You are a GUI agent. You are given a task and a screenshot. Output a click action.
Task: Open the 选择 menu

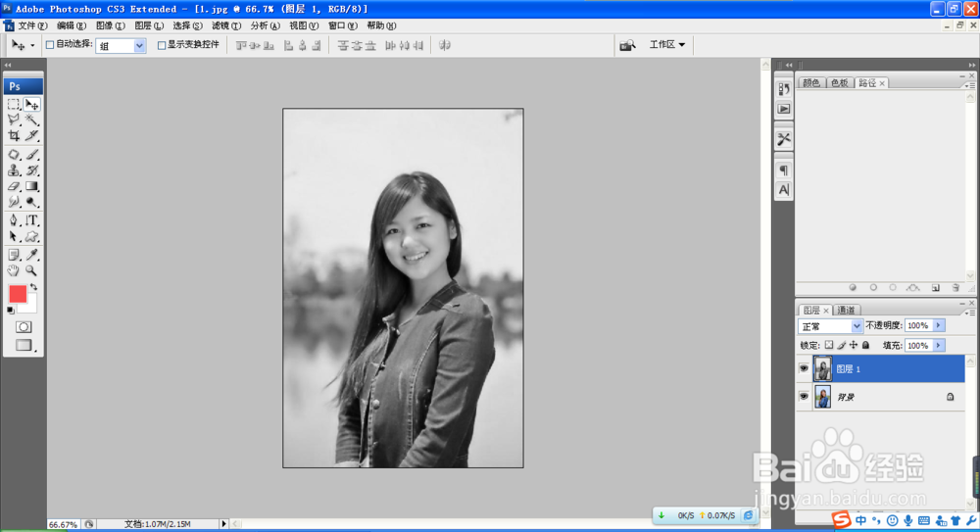coord(187,25)
